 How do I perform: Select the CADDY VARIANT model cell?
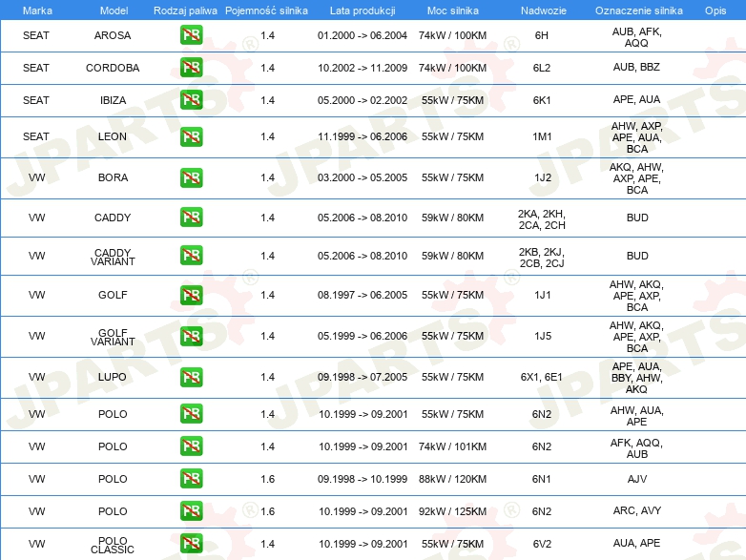(x=113, y=257)
